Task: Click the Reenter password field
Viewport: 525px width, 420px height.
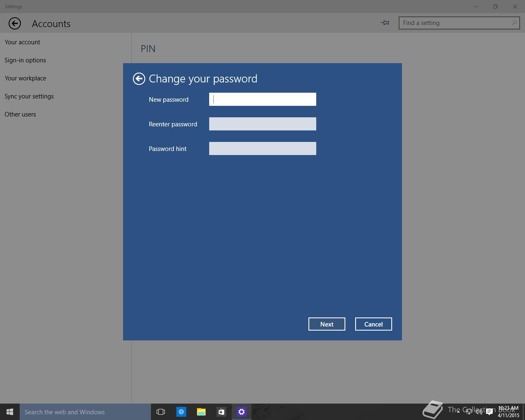Action: pyautogui.click(x=262, y=124)
